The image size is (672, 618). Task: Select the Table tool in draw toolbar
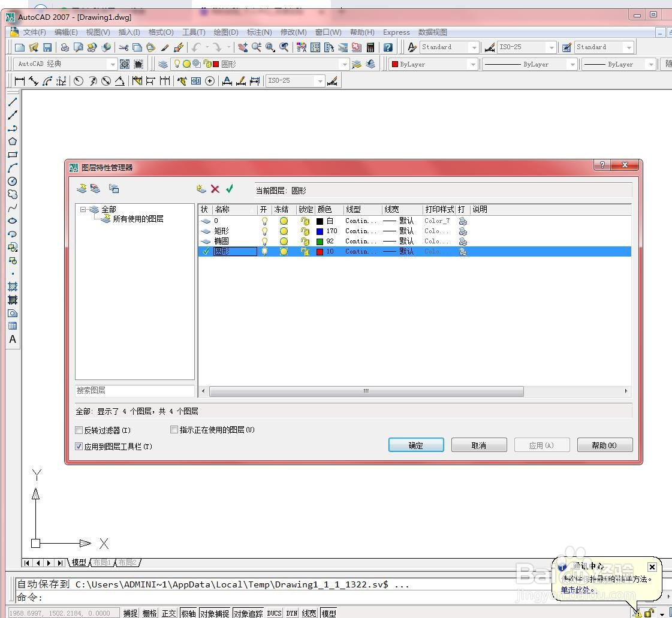[13, 326]
